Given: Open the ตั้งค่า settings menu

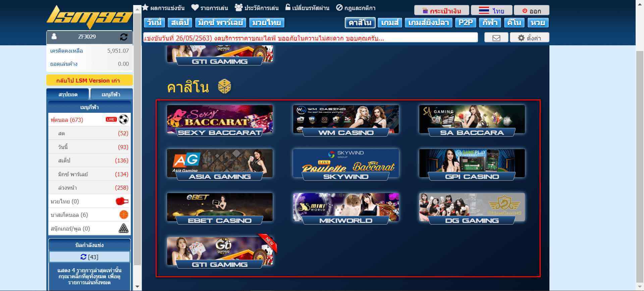Looking at the screenshot, I should click(x=529, y=38).
